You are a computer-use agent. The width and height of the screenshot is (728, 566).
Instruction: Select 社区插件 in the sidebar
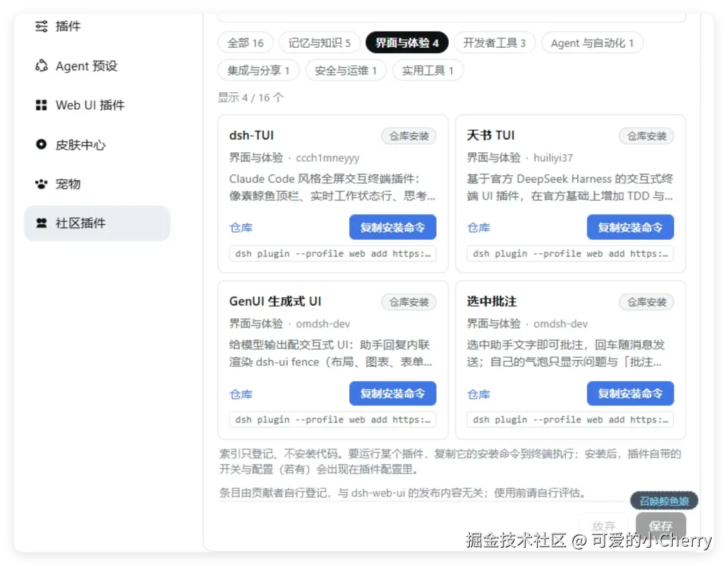click(97, 223)
